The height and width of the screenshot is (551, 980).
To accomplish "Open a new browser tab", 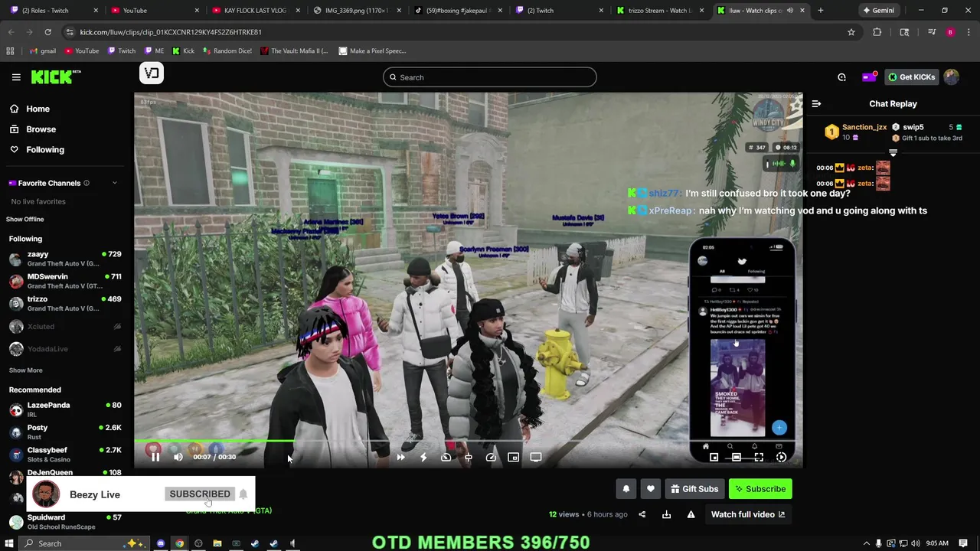I will (x=821, y=11).
